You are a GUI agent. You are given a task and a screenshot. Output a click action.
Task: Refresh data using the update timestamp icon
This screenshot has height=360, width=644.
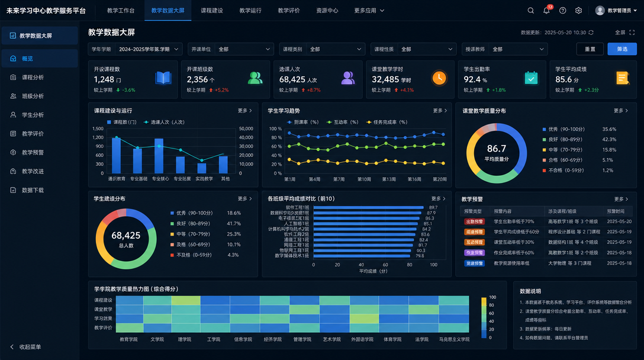(591, 33)
